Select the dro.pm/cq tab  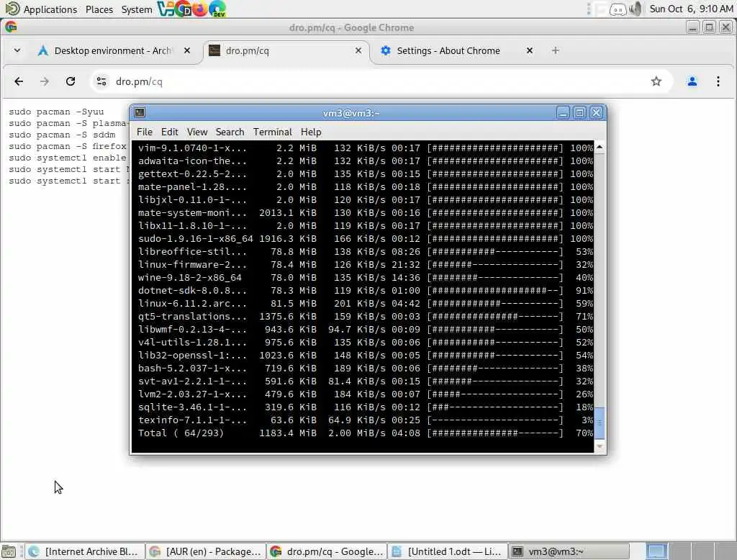pyautogui.click(x=284, y=50)
